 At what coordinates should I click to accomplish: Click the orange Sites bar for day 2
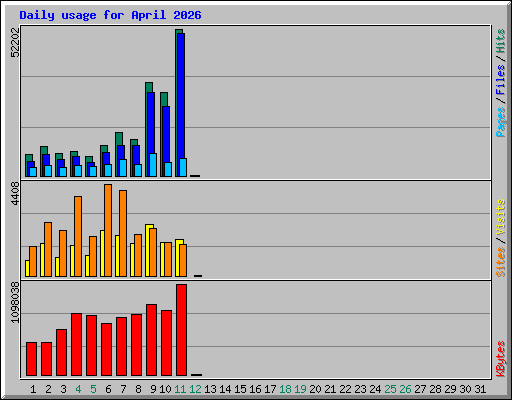[x=48, y=249]
